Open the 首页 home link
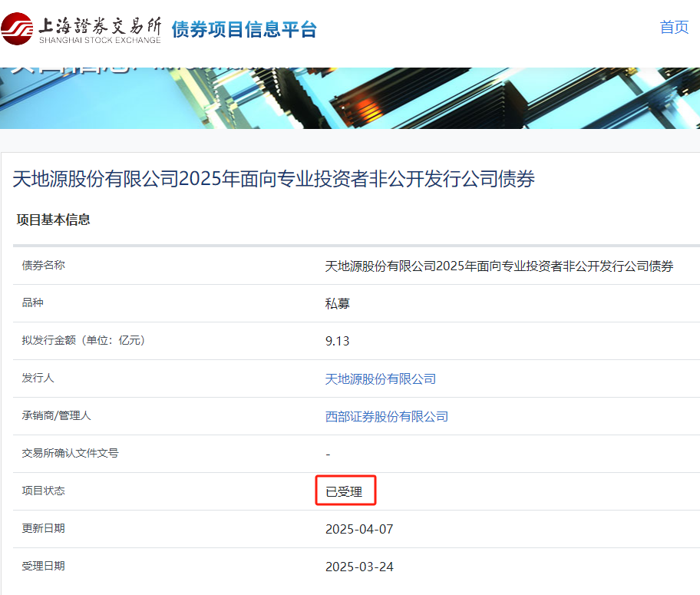This screenshot has height=595, width=700. click(674, 27)
